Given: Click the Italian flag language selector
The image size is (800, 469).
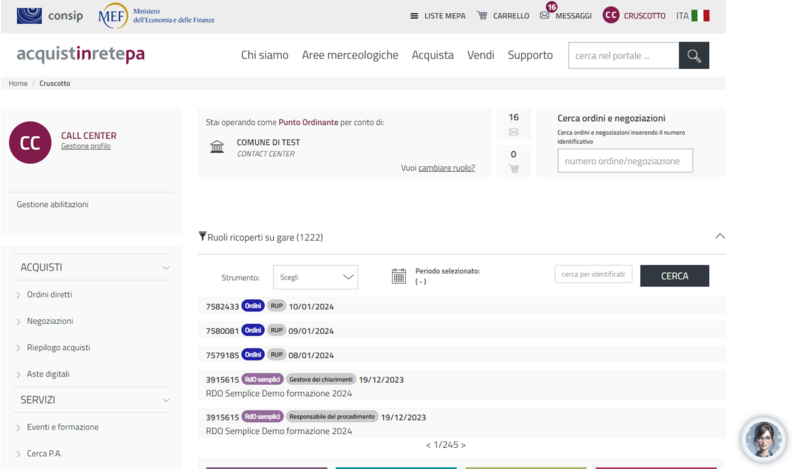Looking at the screenshot, I should 700,16.
